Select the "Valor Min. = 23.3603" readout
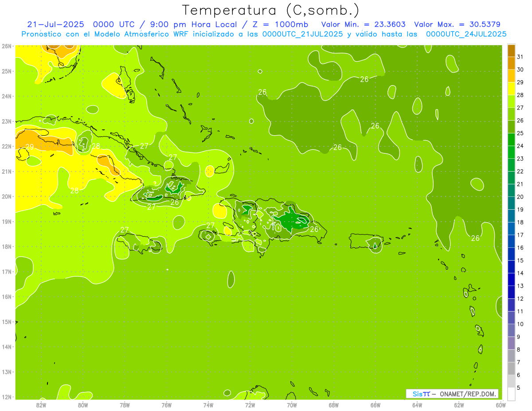Image resolution: width=532 pixels, height=411 pixels. 364,24
